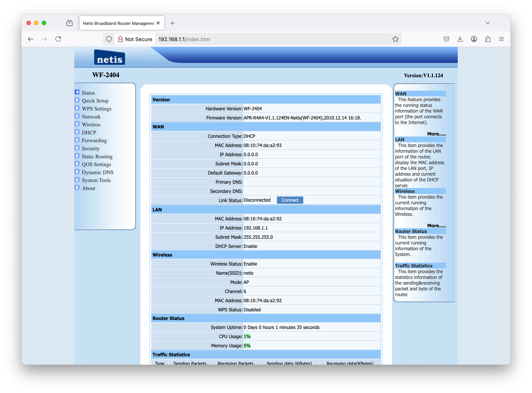The width and height of the screenshot is (532, 393).
Task: Expand the list all tabs chevron
Action: click(x=487, y=23)
